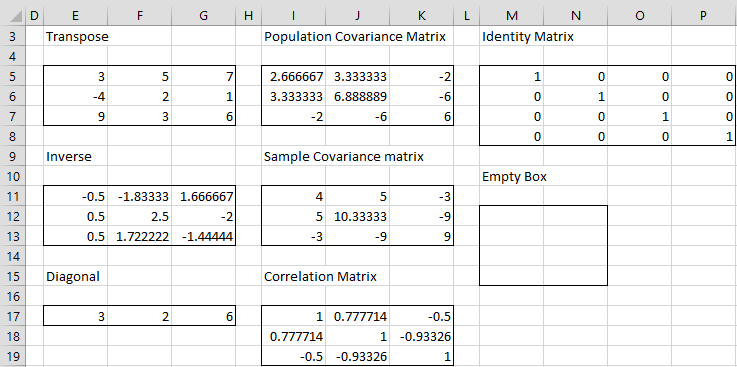Select cell with value 2.666667
The height and width of the screenshot is (367, 737).
point(293,77)
